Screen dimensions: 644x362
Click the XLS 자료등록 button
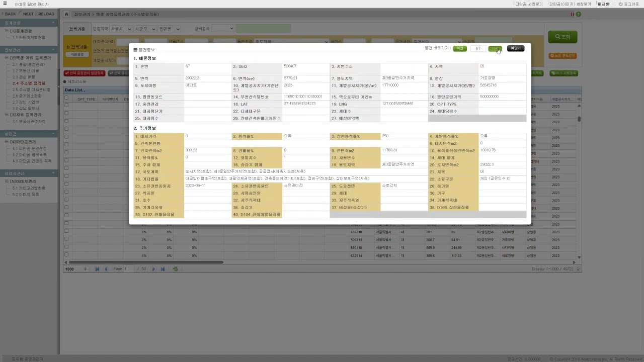563,73
